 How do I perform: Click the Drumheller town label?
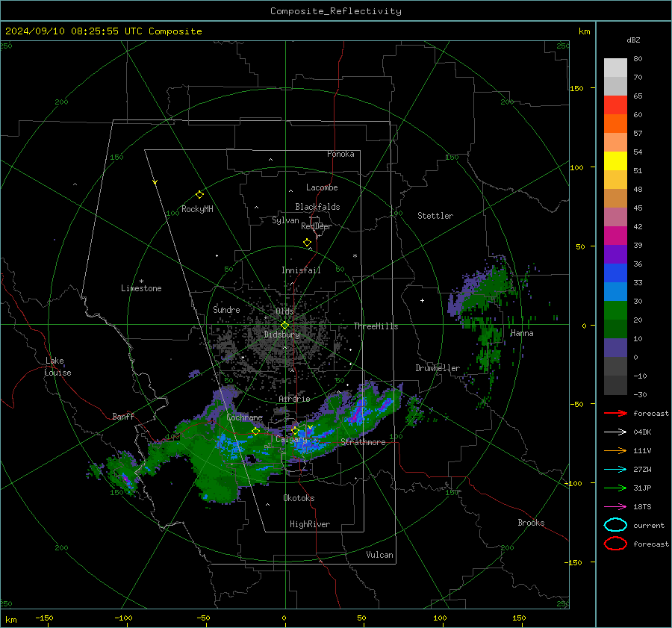(x=438, y=368)
